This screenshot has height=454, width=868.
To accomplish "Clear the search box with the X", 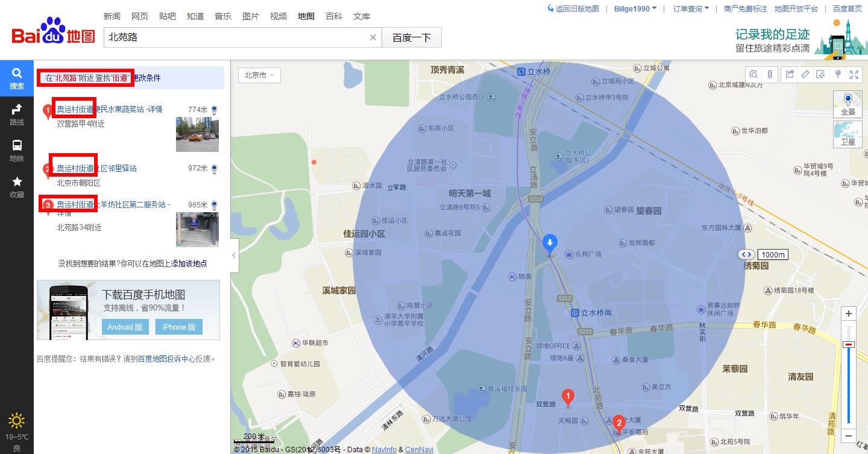I will coord(373,37).
